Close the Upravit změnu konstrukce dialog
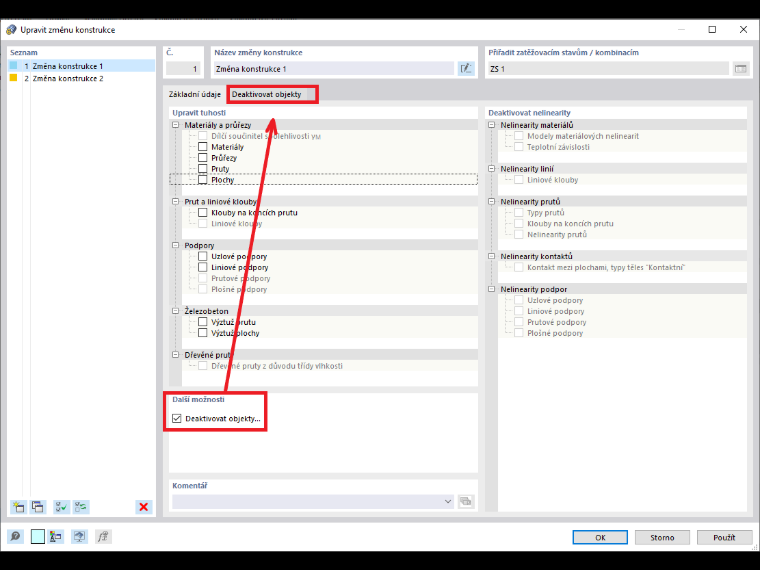Viewport: 760px width, 570px height. tap(743, 30)
